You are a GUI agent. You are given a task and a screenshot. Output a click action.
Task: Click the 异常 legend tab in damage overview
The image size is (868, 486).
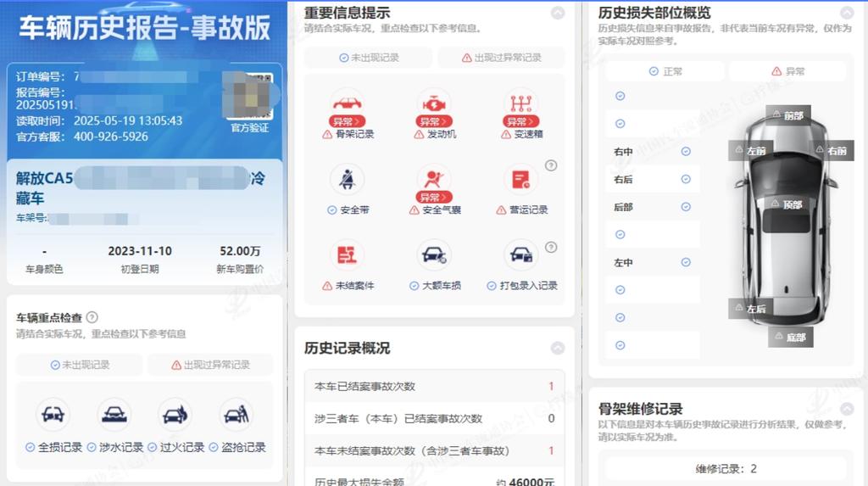click(x=787, y=71)
